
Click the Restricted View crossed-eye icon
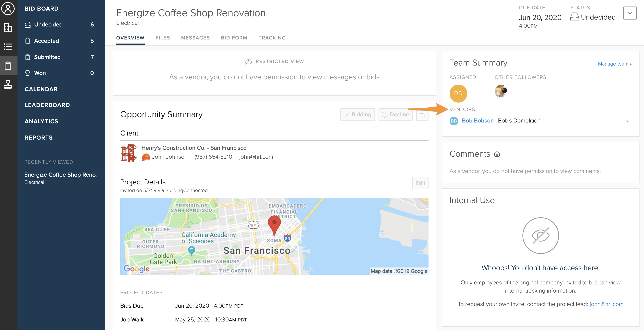[x=248, y=62]
